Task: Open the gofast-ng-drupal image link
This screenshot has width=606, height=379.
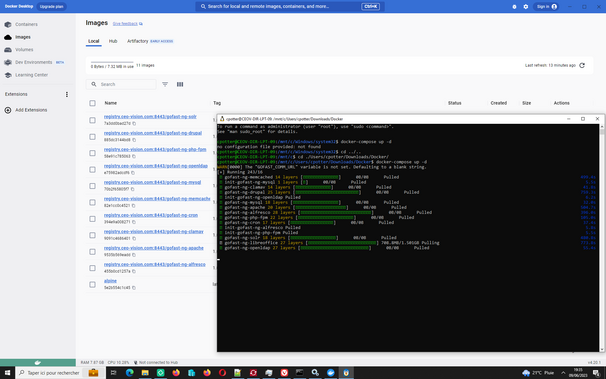Action: pos(153,133)
